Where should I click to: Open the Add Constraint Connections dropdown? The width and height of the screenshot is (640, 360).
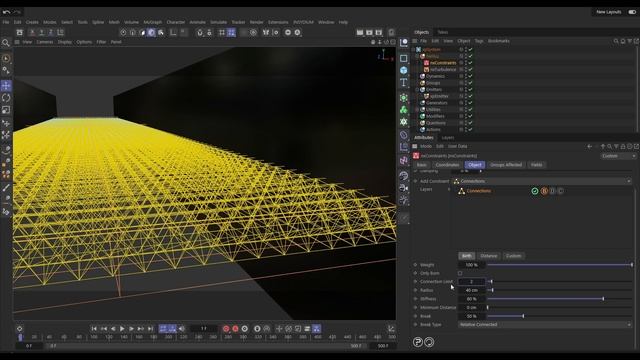(x=542, y=181)
